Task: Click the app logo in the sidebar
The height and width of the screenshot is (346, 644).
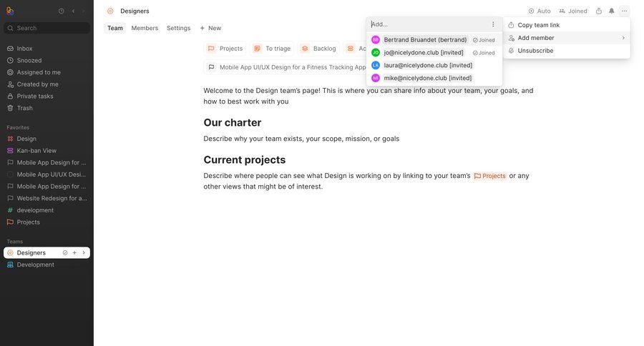Action: tap(10, 11)
